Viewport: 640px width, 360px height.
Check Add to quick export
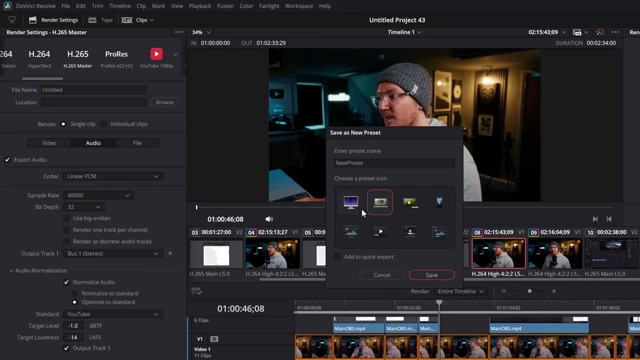pos(338,257)
